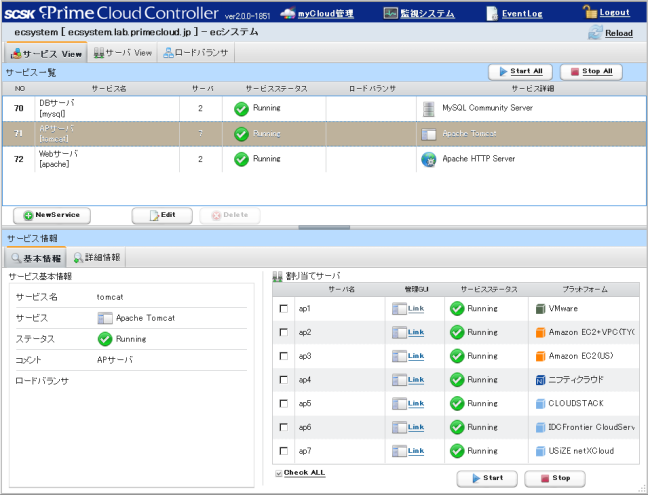Image resolution: width=648 pixels, height=495 pixels.
Task: Click the CLOUDSTACK platform icon for ap5
Action: coord(540,404)
